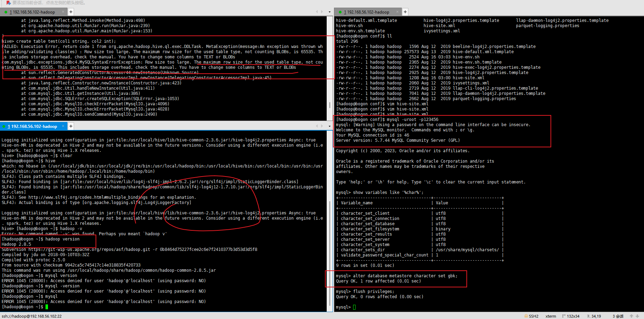
Task: Click the 'hadoop version' command line
Action: coord(41,239)
